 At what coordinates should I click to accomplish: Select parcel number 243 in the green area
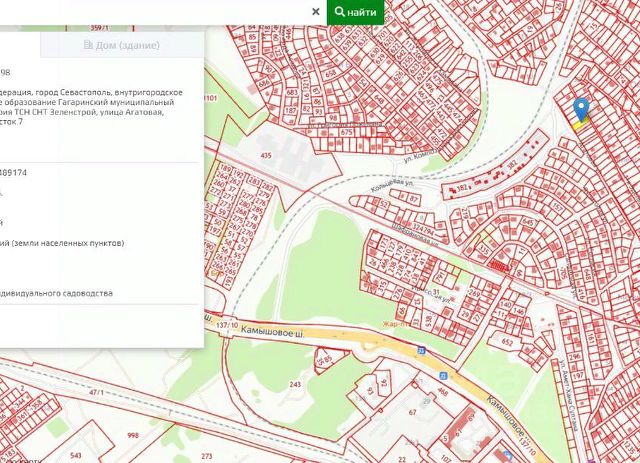coord(295,384)
